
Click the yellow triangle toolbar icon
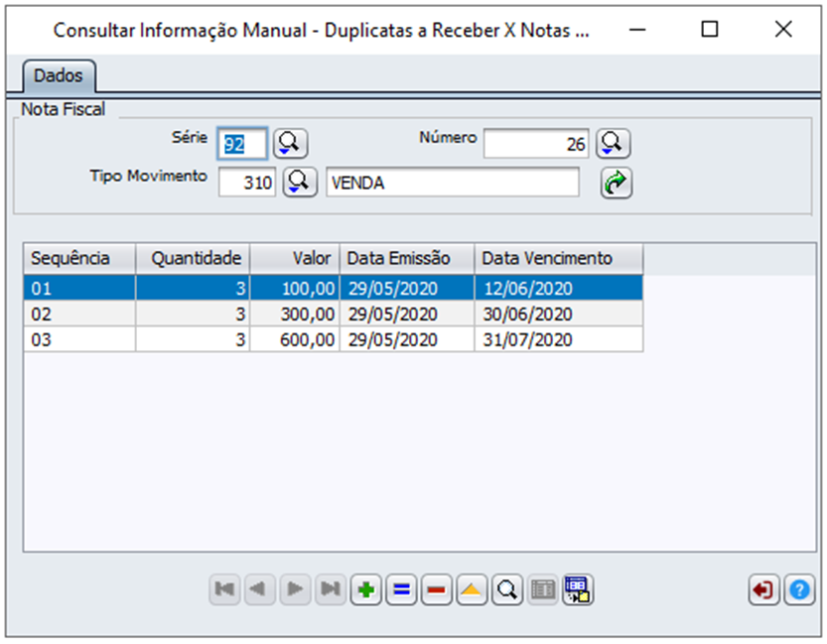coord(472,589)
